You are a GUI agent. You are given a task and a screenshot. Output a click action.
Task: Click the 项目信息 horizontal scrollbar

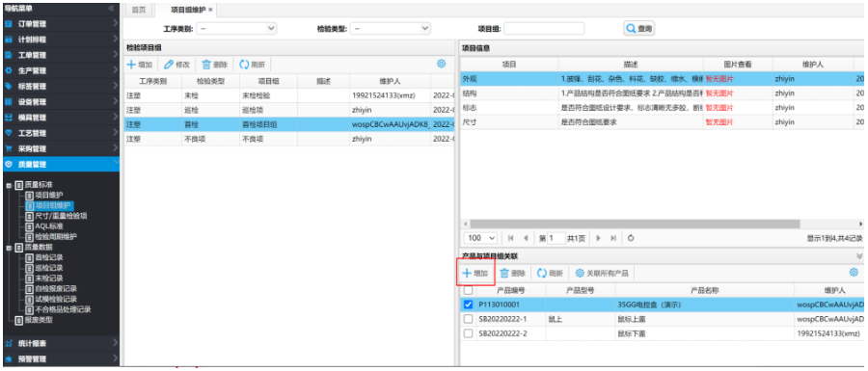pyautogui.click(x=635, y=224)
